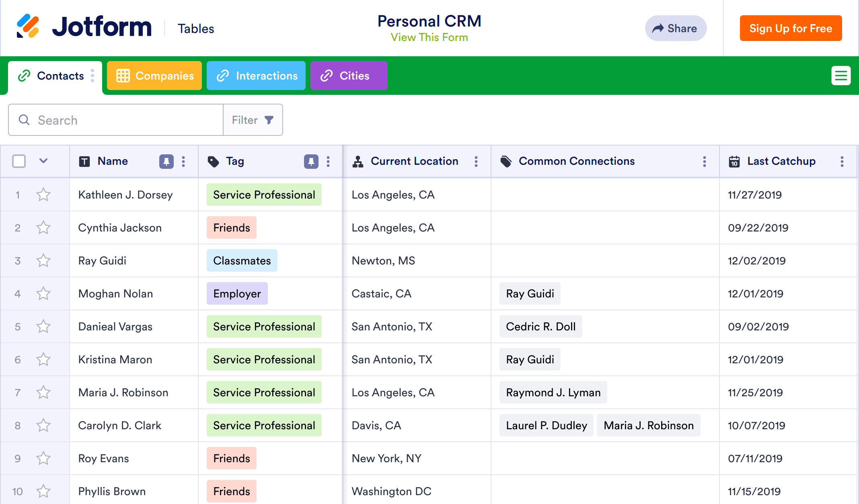Open the Filter dropdown
The height and width of the screenshot is (504, 859).
tap(253, 120)
